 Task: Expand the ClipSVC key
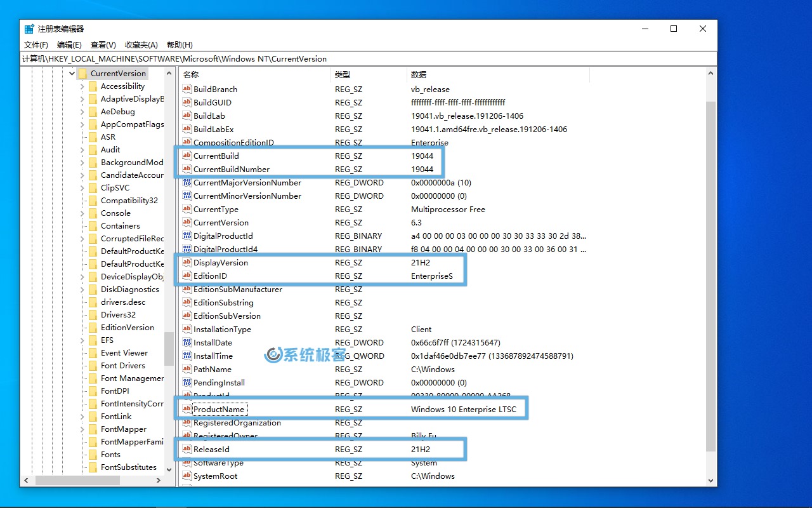click(82, 188)
